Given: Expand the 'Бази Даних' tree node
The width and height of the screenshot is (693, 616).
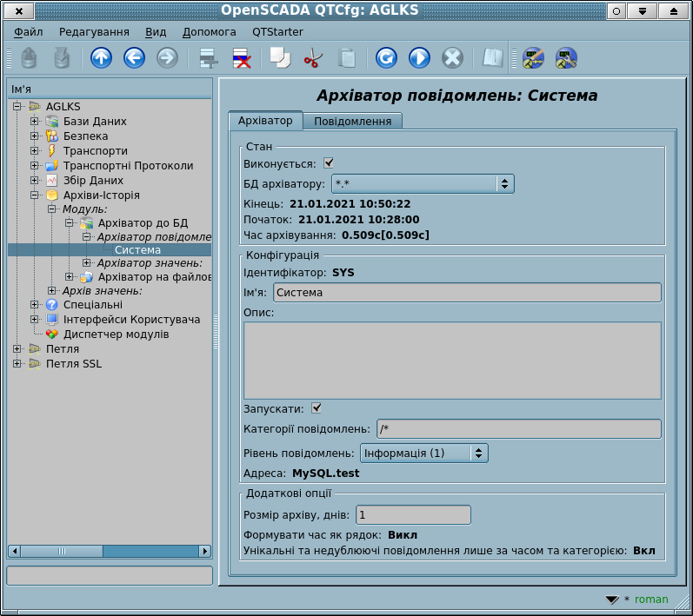Looking at the screenshot, I should [35, 121].
